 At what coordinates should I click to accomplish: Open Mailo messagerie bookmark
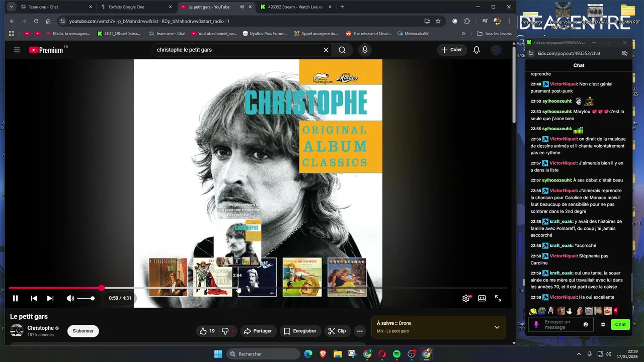67,34
